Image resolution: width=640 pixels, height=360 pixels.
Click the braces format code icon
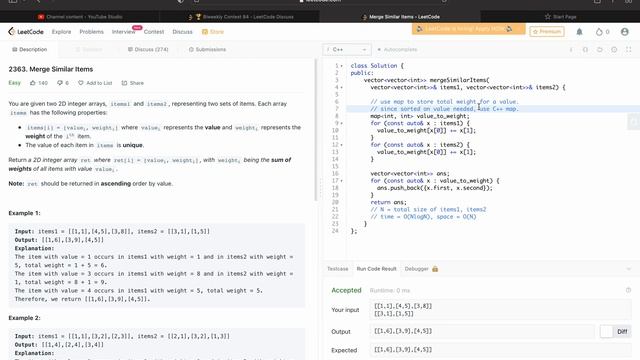[x=585, y=49]
